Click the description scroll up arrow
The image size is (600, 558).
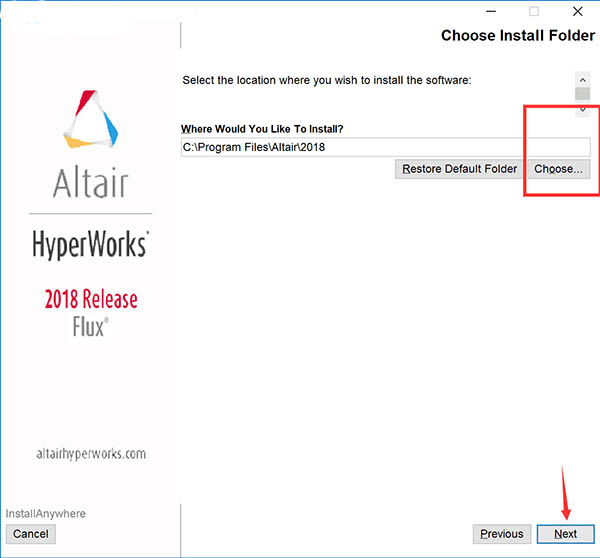pyautogui.click(x=582, y=80)
